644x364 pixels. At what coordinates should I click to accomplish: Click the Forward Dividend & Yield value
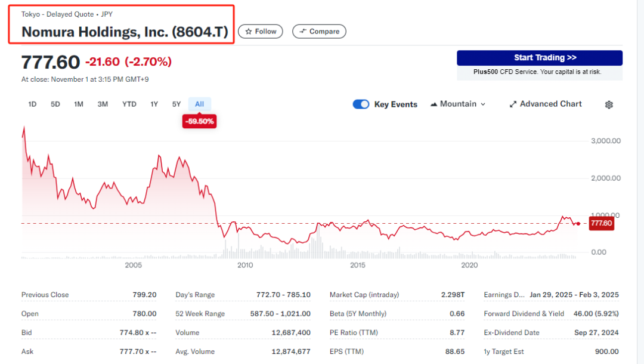coord(596,313)
